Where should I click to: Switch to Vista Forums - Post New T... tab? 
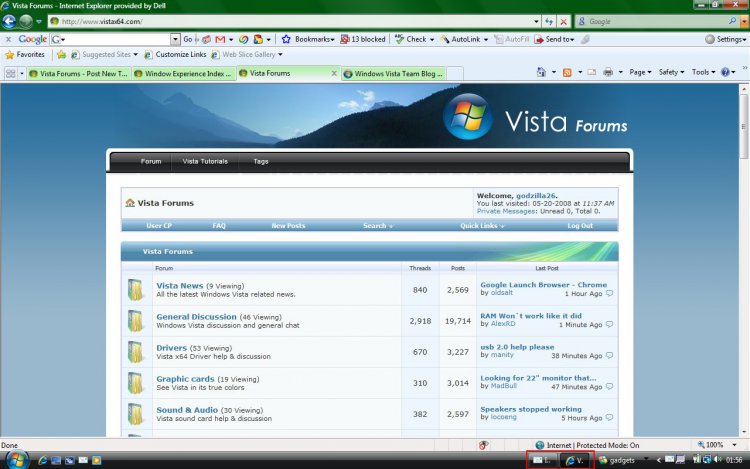78,74
